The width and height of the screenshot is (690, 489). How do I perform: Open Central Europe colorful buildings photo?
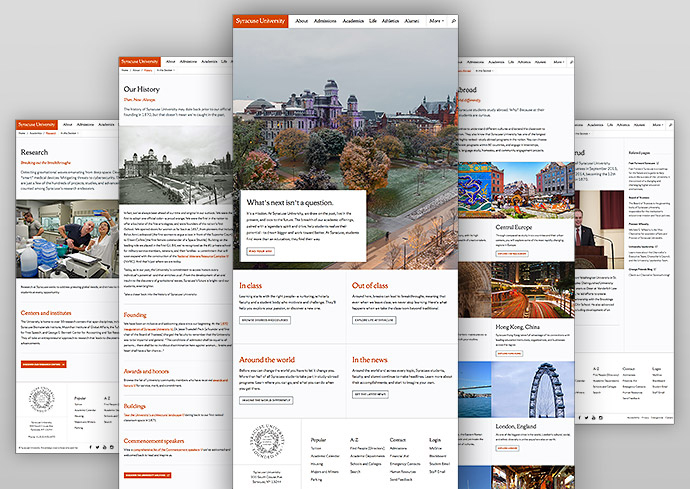[516, 190]
